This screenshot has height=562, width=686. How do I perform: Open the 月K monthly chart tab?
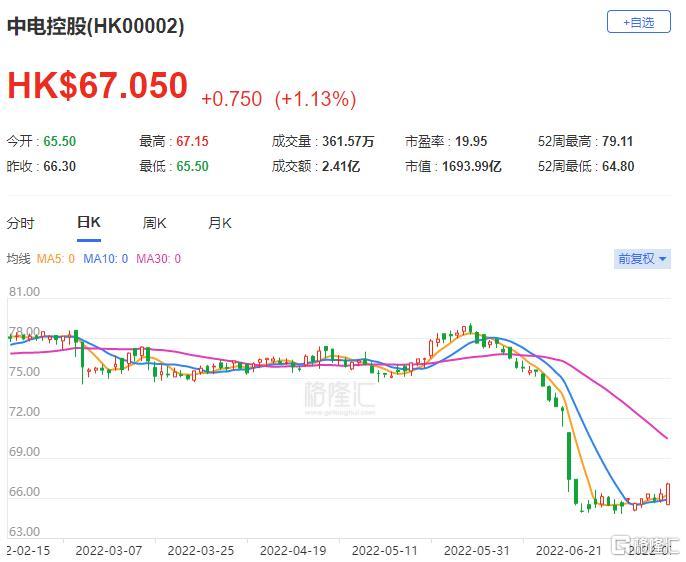[x=220, y=223]
